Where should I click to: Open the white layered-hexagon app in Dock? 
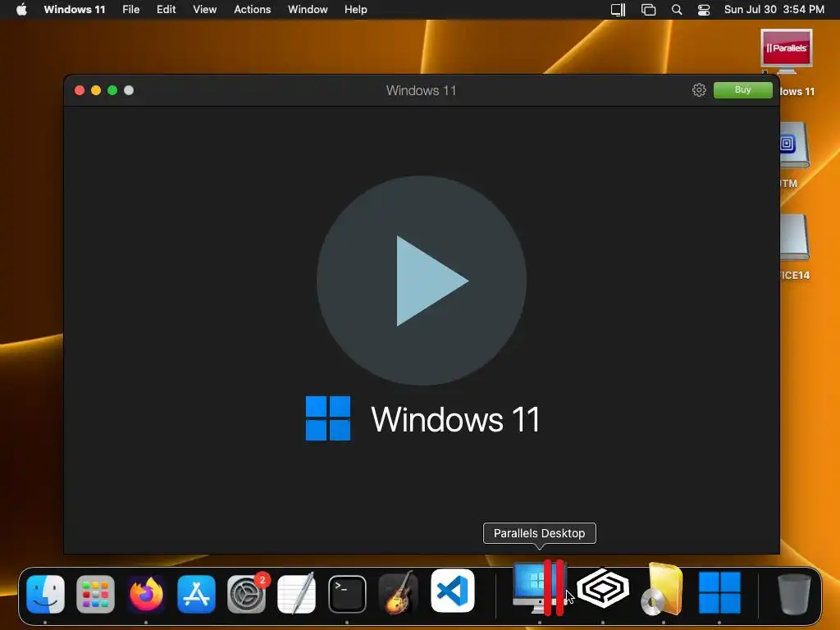point(603,589)
